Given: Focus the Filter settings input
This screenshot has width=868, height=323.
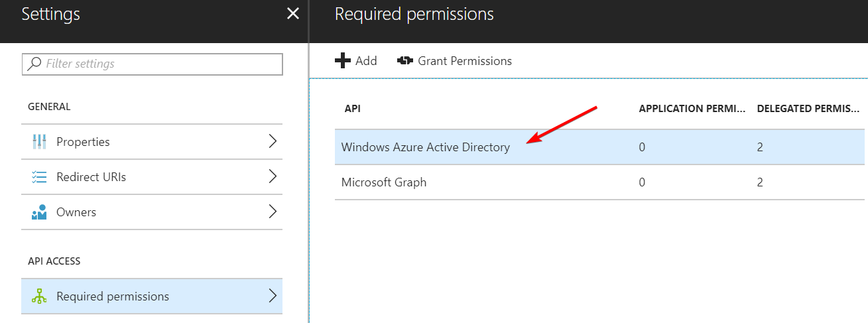Looking at the screenshot, I should (x=153, y=64).
